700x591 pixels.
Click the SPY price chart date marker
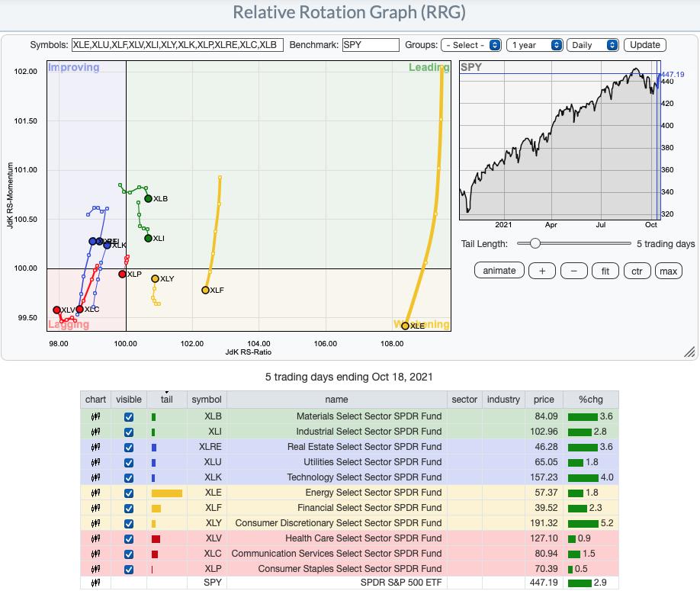point(659,140)
